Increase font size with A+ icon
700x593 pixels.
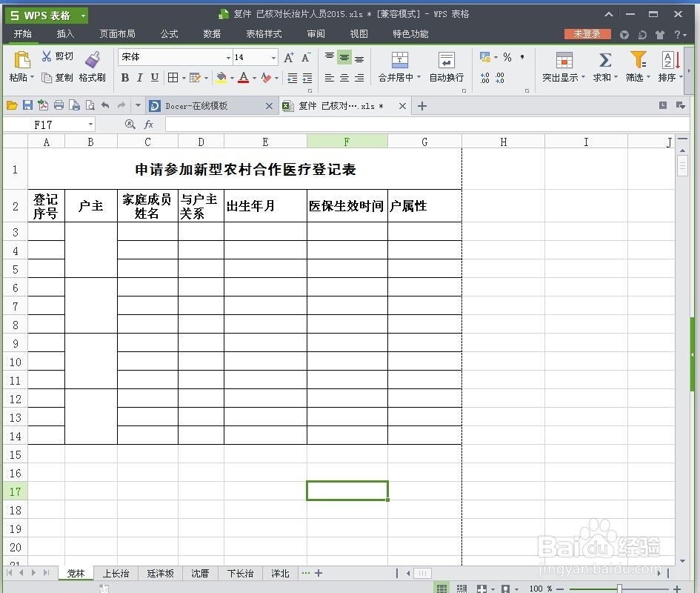[289, 57]
